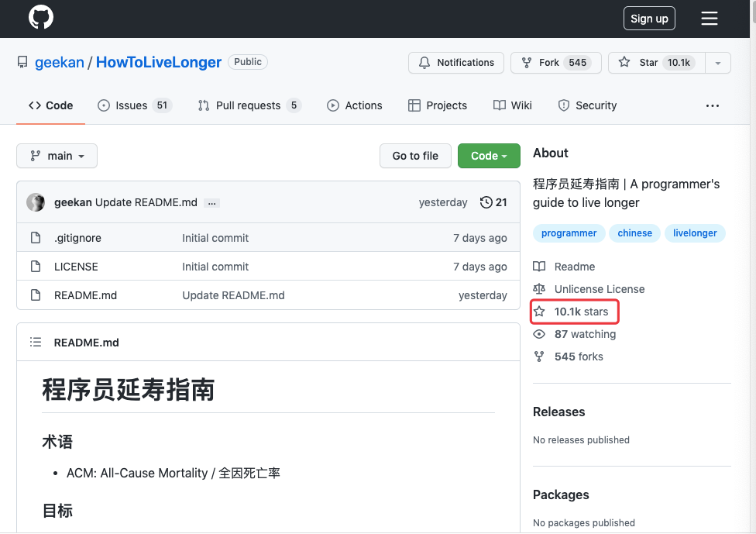The width and height of the screenshot is (756, 534).
Task: Open the Initial commit message for .gitignore
Action: click(215, 238)
